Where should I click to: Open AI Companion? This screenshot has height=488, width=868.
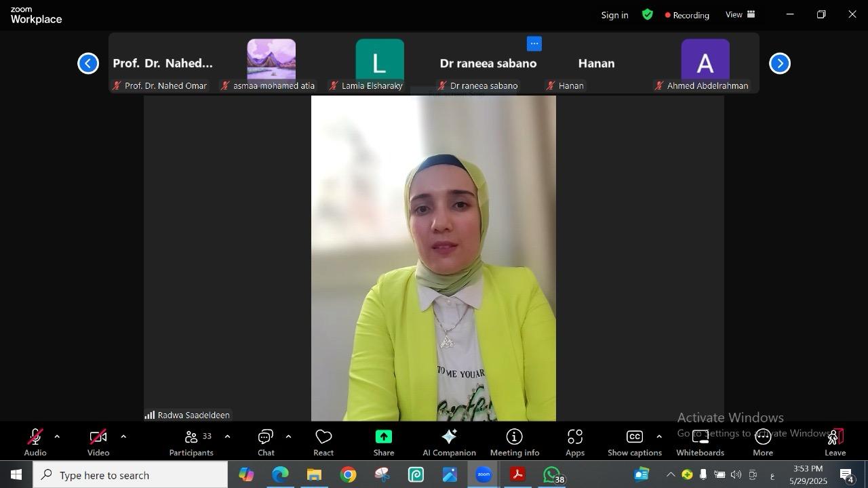(x=449, y=442)
